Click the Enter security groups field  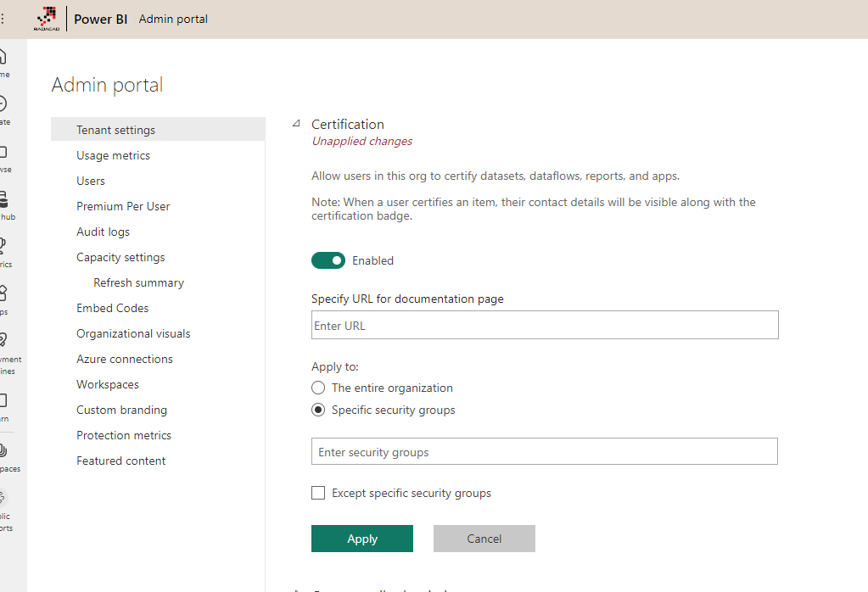click(545, 452)
